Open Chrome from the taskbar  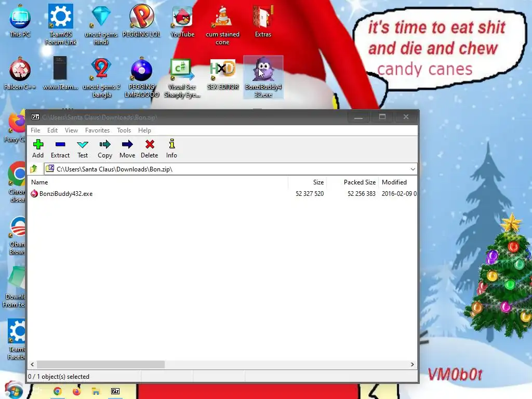[x=57, y=391]
